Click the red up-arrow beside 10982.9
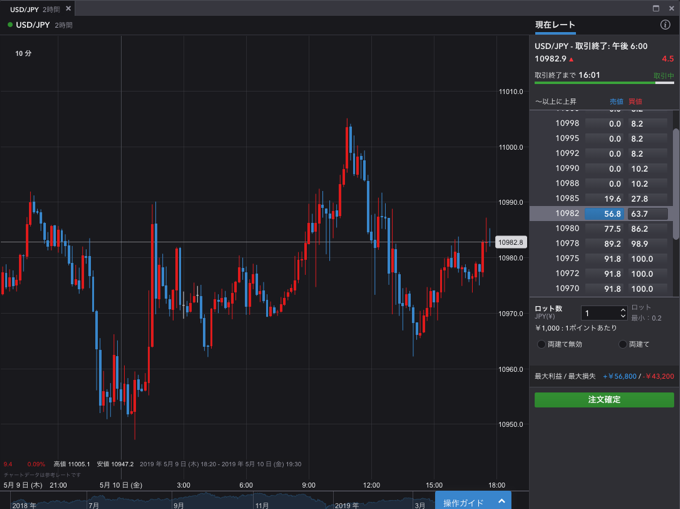 571,59
